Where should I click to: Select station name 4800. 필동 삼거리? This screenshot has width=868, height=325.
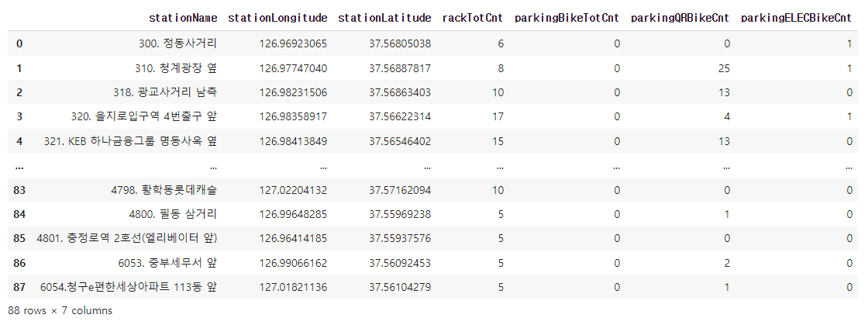[x=172, y=214]
